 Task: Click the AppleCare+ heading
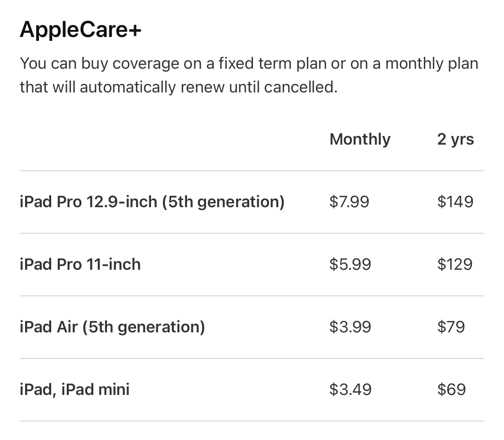pos(81,30)
